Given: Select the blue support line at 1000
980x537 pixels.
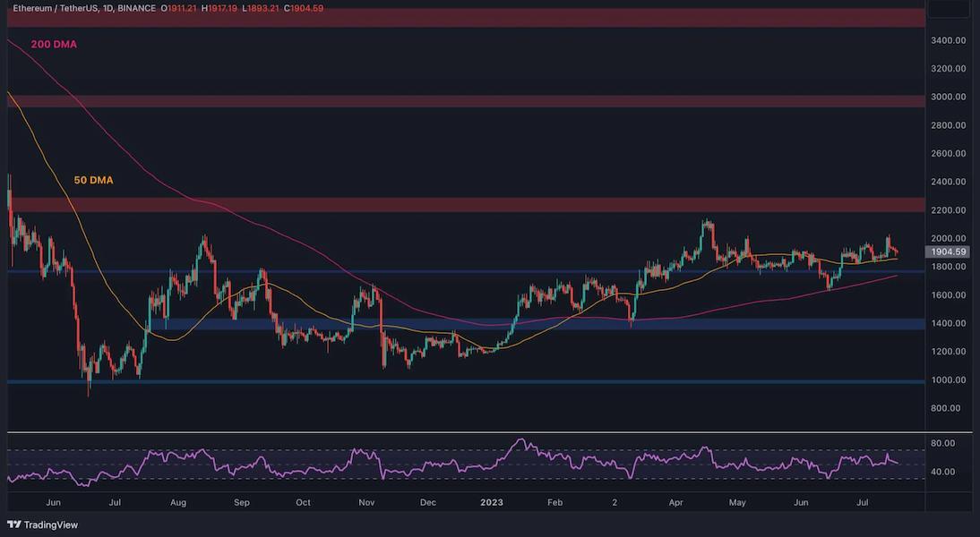Looking at the screenshot, I should coord(466,381).
